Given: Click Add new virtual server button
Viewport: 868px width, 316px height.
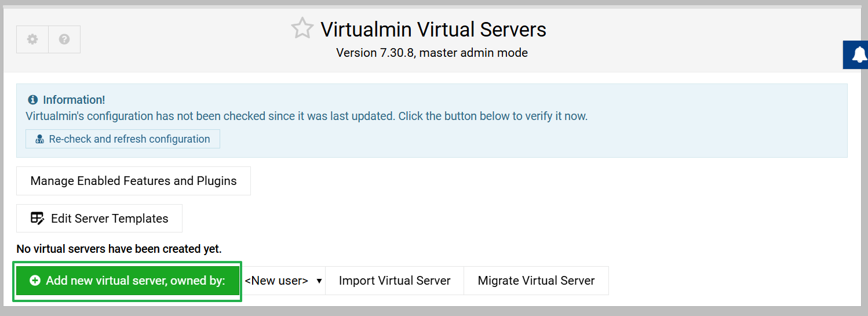Looking at the screenshot, I should (x=127, y=281).
